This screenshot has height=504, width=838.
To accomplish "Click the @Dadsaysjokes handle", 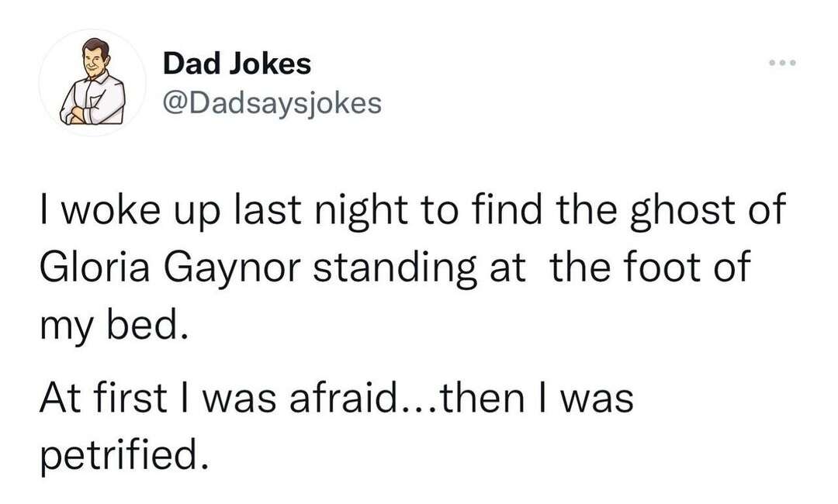I will pyautogui.click(x=272, y=104).
